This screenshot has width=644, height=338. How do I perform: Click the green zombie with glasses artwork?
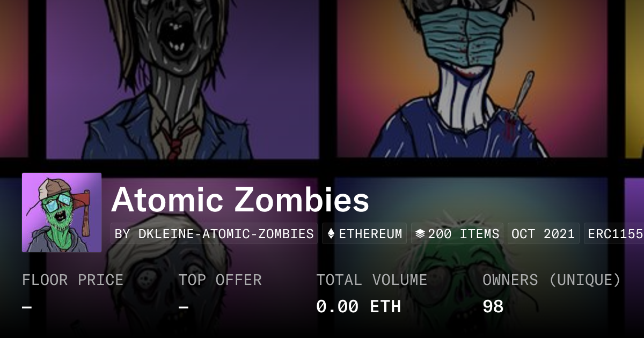pyautogui.click(x=472, y=258)
